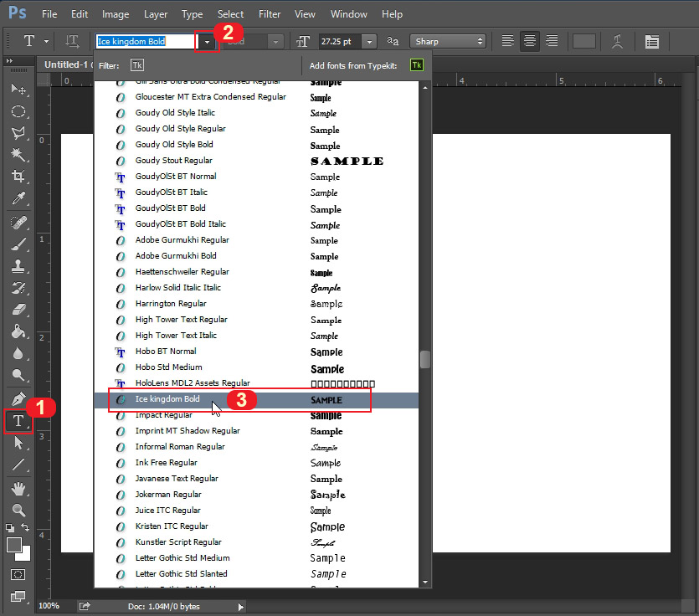
Task: Choose Goudy Stout Regular font
Action: pyautogui.click(x=256, y=161)
